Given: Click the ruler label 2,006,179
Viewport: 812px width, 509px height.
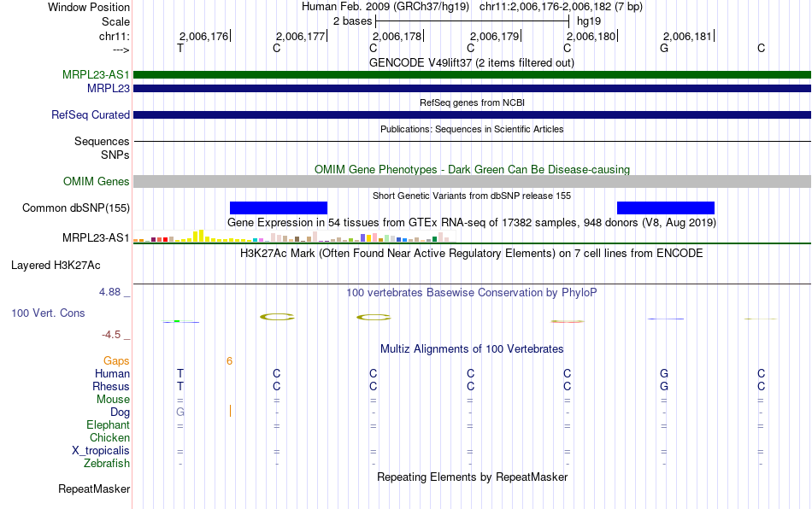Looking at the screenshot, I should 495,36.
